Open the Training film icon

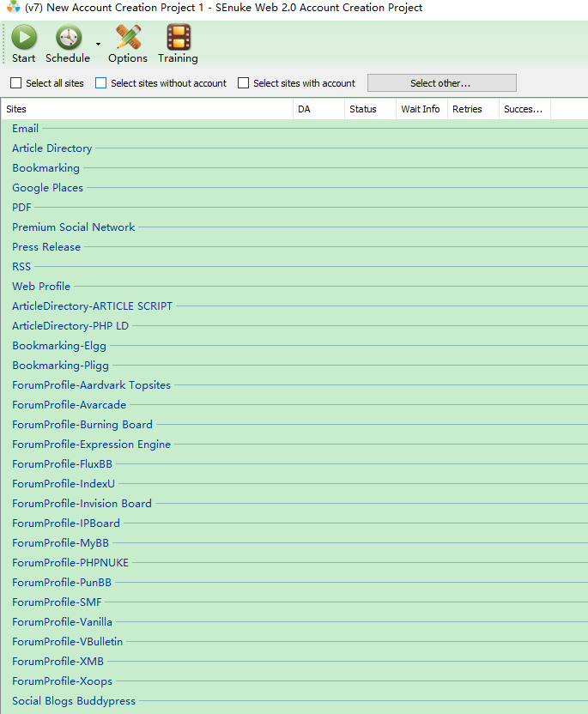tap(179, 38)
